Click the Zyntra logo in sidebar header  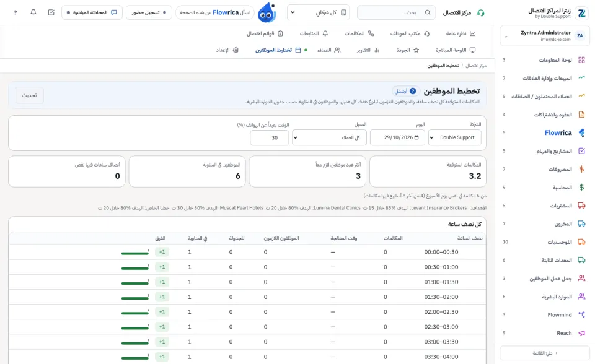581,13
